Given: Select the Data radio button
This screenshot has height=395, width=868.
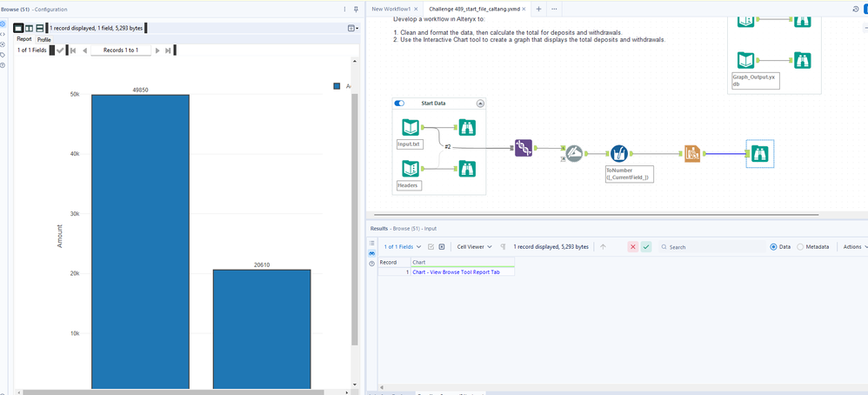Looking at the screenshot, I should pyautogui.click(x=774, y=247).
